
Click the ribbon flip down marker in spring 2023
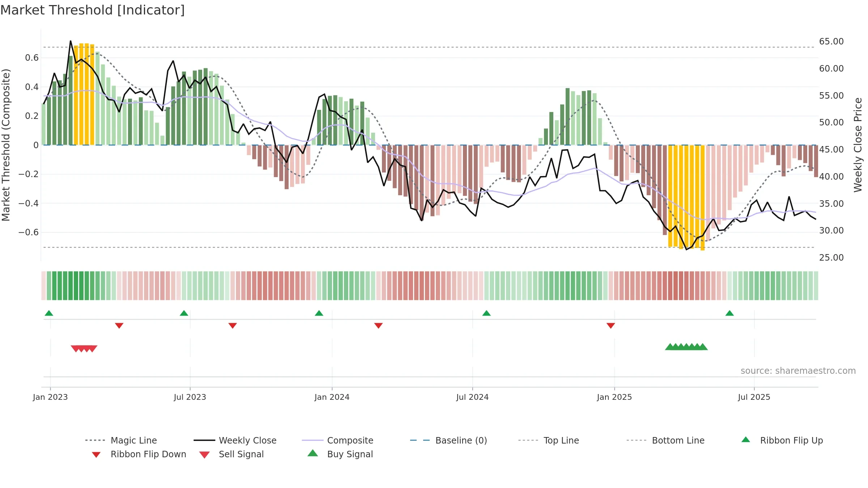point(119,326)
